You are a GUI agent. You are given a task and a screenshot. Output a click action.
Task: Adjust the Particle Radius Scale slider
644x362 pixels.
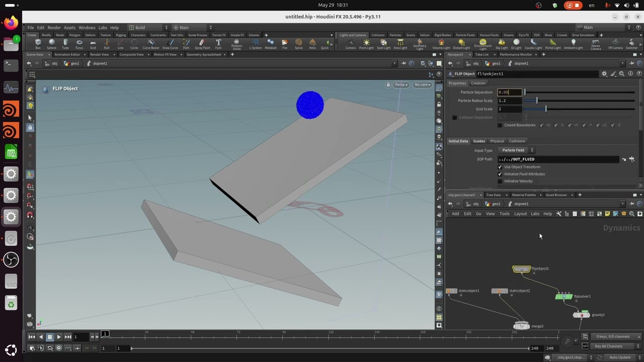pyautogui.click(x=580, y=101)
